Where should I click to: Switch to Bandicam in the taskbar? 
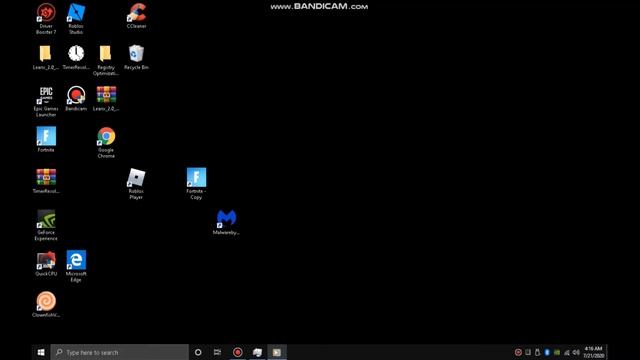coord(237,352)
